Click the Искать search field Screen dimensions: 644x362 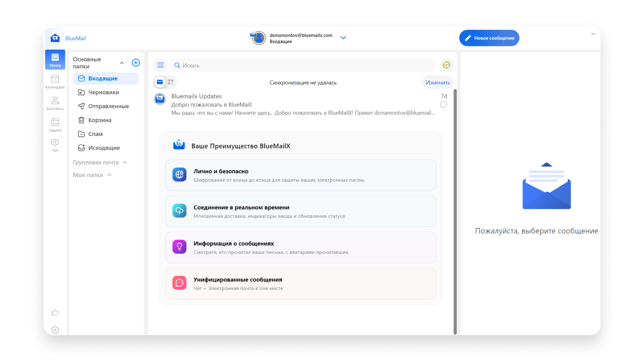(x=303, y=65)
